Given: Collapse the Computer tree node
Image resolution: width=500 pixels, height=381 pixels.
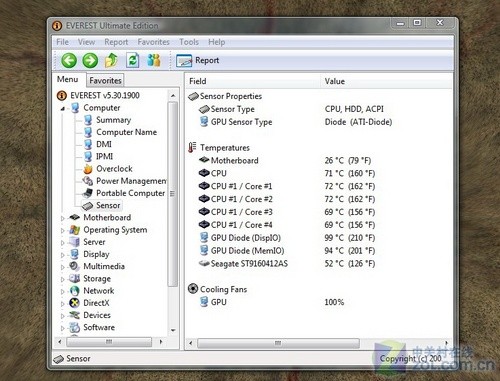Looking at the screenshot, I should pyautogui.click(x=63, y=109).
